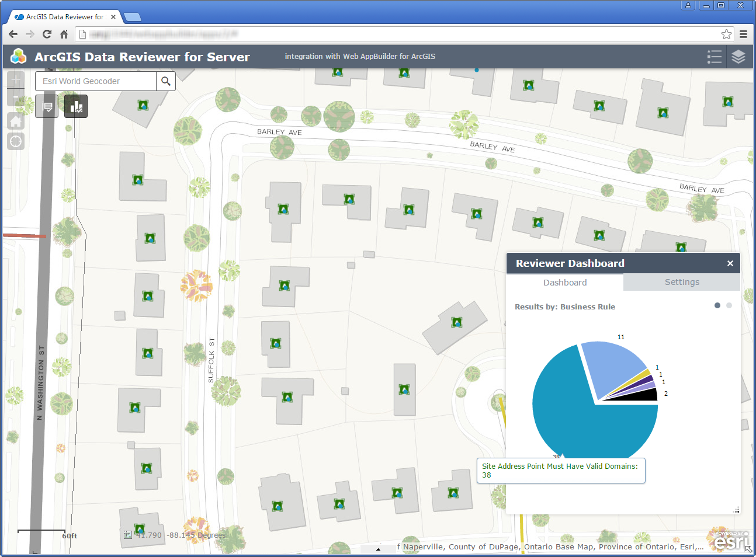
Task: Click the Reviewer Dashboard panel title bar
Action: (623, 263)
